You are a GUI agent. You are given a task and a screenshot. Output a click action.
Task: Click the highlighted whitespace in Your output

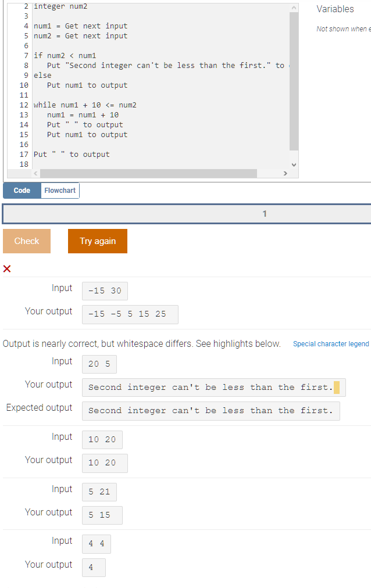337,388
